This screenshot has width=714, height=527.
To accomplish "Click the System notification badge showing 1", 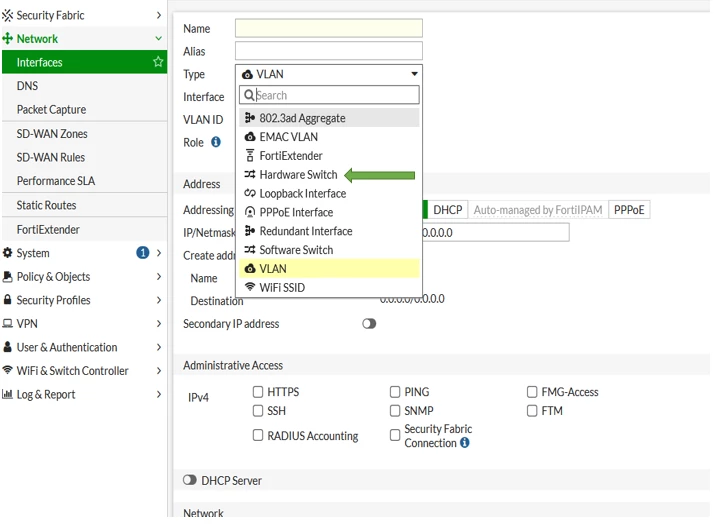I will [x=143, y=252].
